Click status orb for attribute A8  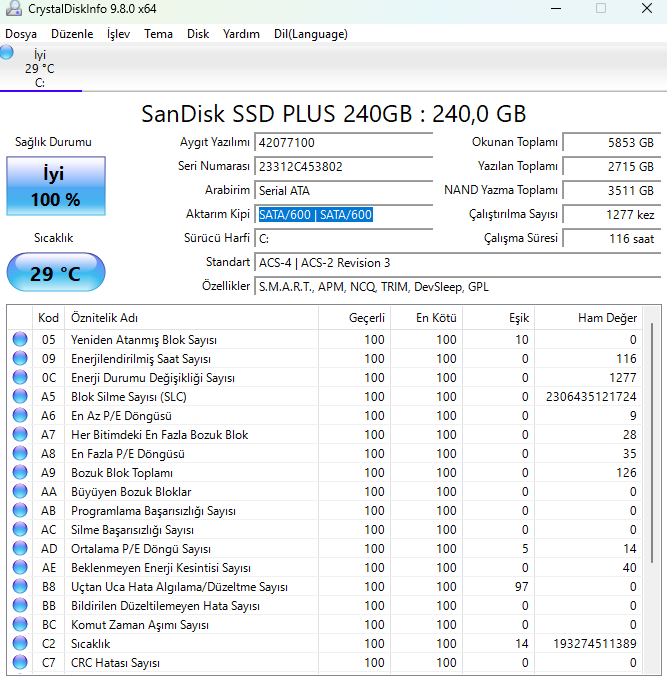pyautogui.click(x=20, y=453)
